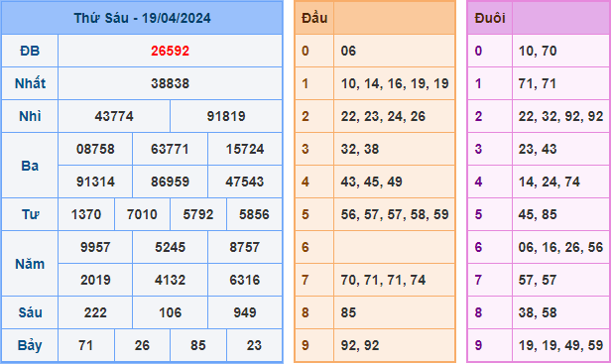Click the Sáu row label
This screenshot has height=364, width=612.
[30, 312]
